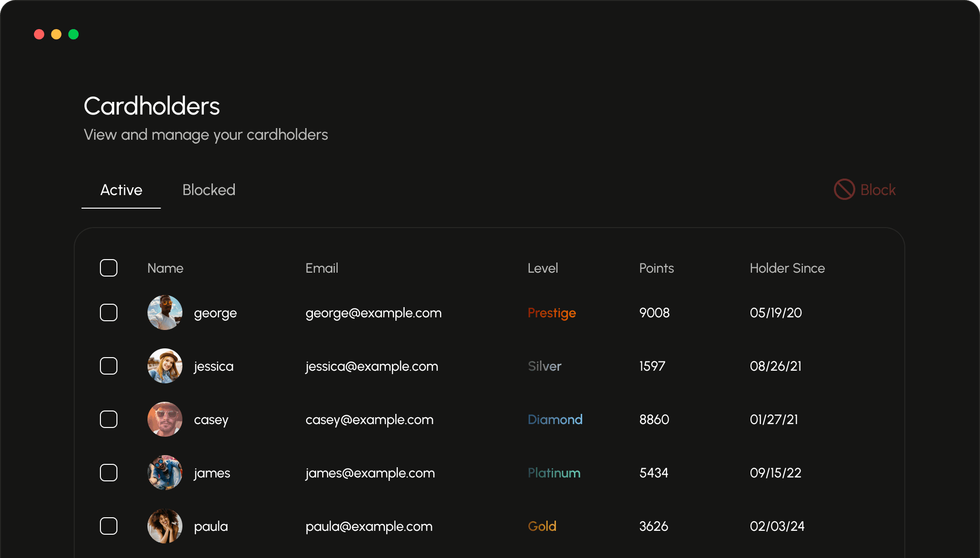Click the Block prohibition icon
Image resolution: width=980 pixels, height=558 pixels.
tap(844, 190)
